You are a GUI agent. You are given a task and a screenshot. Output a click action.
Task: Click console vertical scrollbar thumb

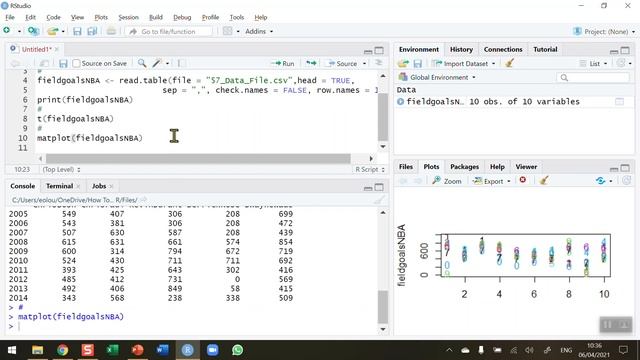click(x=383, y=307)
